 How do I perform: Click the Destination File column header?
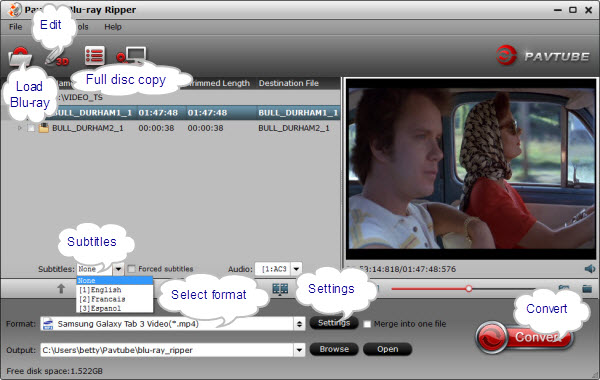[x=289, y=83]
